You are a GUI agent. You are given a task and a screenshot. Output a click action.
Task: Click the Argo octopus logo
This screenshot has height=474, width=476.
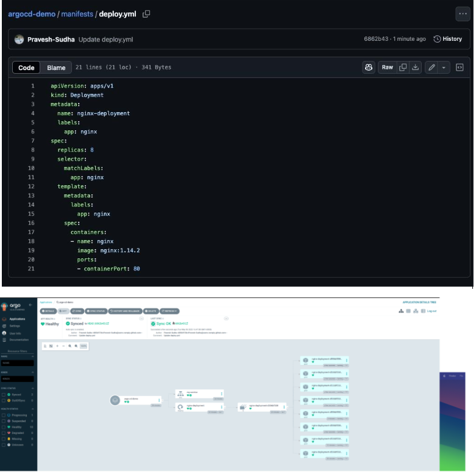tap(4, 306)
